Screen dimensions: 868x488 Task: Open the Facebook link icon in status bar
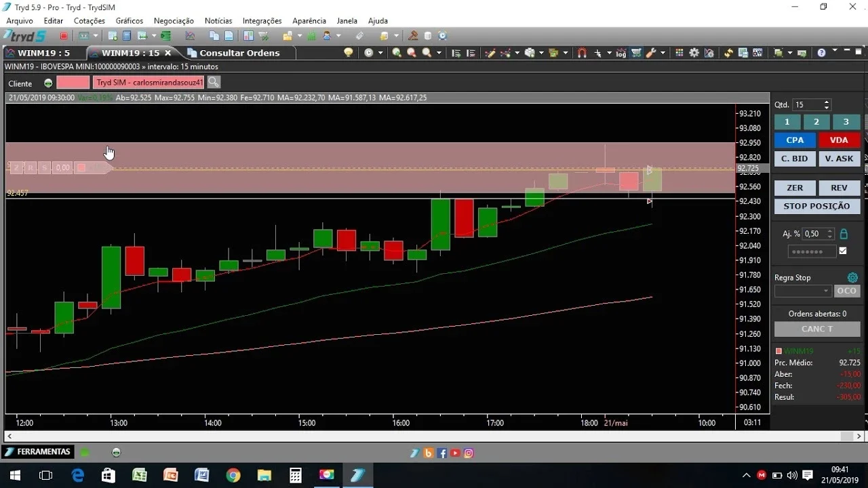(442, 453)
